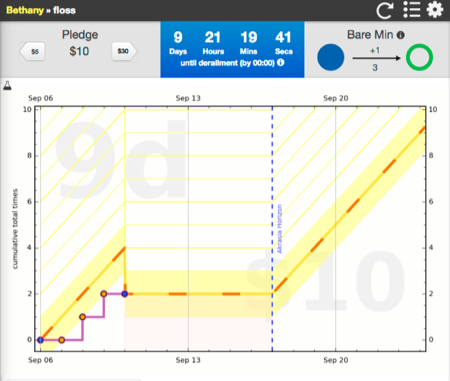
Task: Click the '+1' bare min delta
Action: (375, 50)
